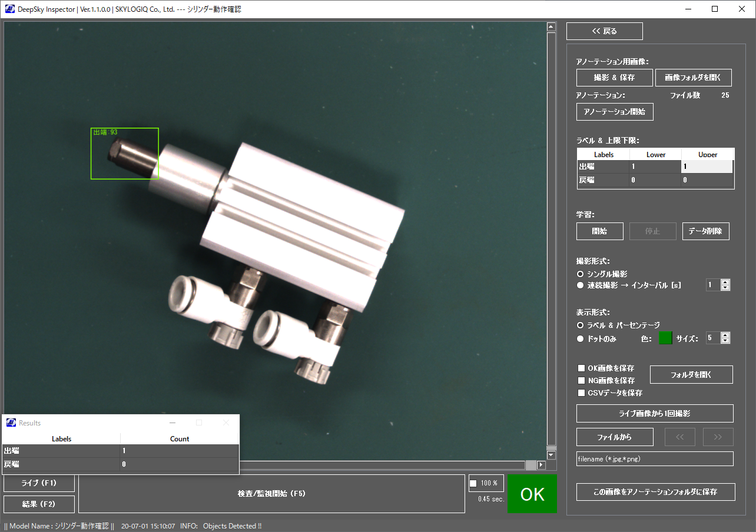Click ファイル数 value 25
The width and height of the screenshot is (756, 532).
pyautogui.click(x=725, y=95)
